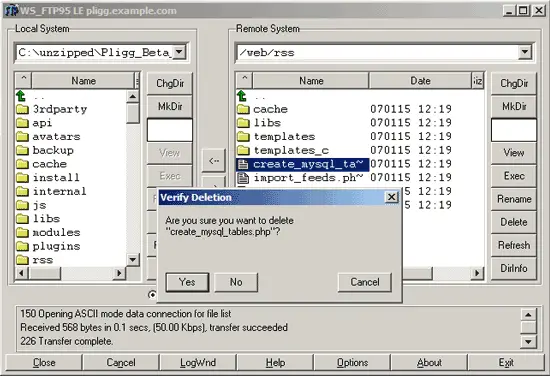Click the local file mask input box
Viewport: 550px width, 376px height.
click(x=170, y=130)
